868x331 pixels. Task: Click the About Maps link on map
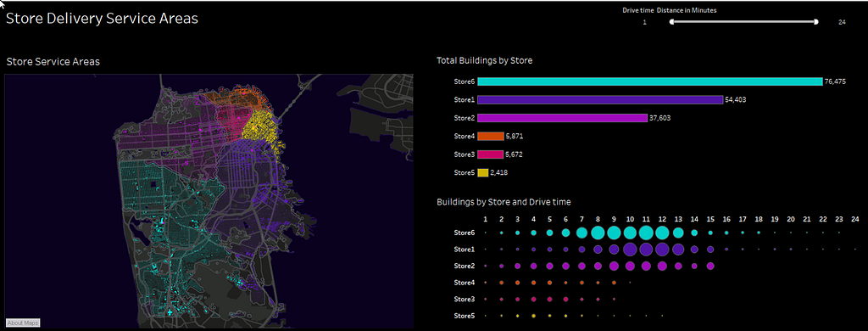23,323
